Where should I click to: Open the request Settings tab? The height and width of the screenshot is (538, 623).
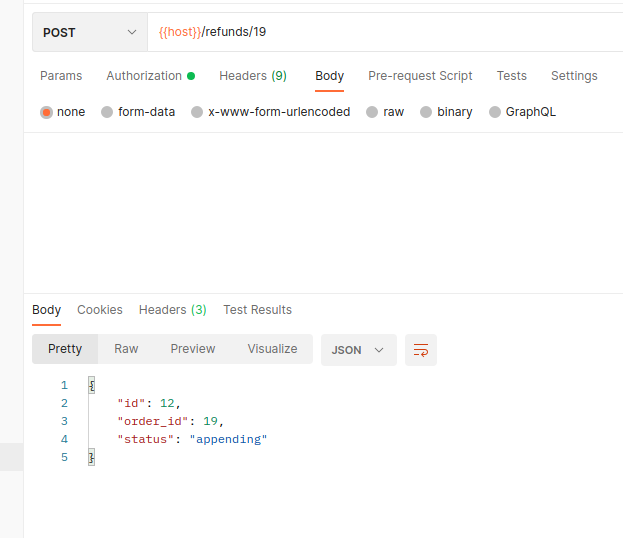[x=574, y=75]
